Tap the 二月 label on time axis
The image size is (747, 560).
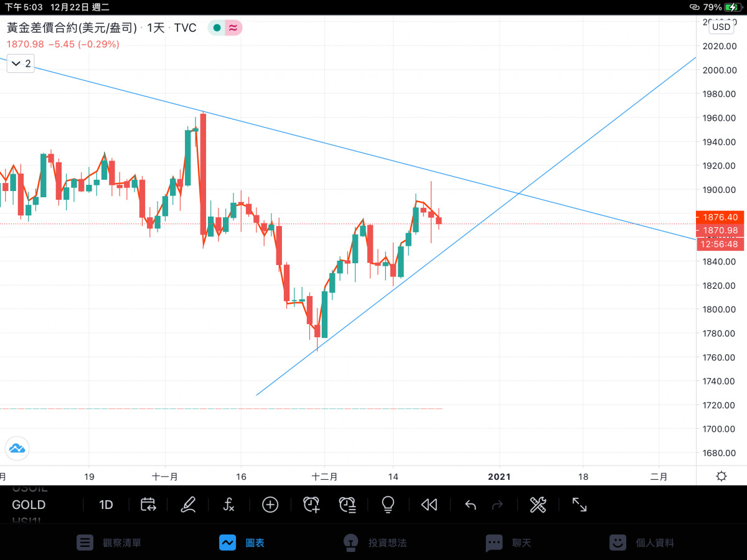659,477
